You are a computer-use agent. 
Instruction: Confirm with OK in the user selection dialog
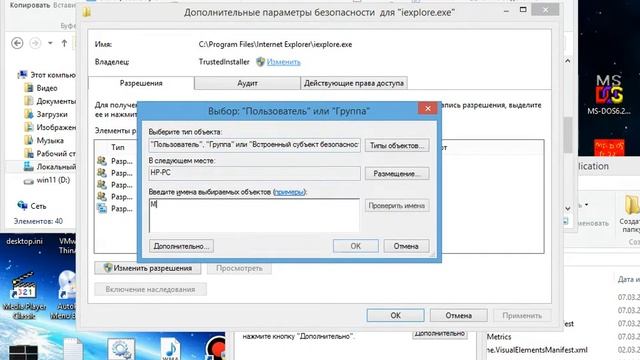point(356,246)
